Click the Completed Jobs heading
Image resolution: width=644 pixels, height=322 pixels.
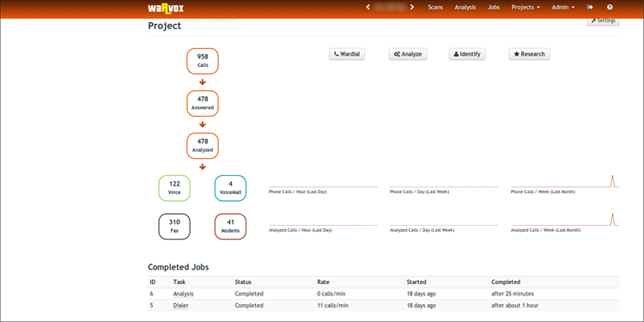(x=179, y=267)
